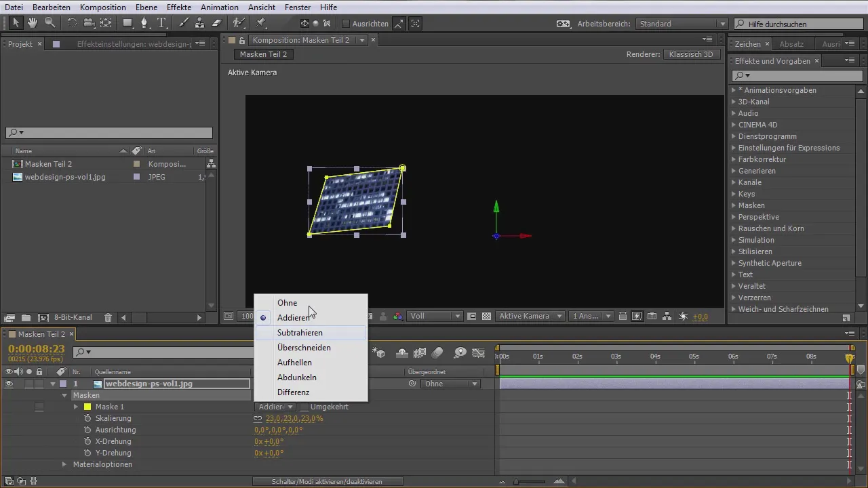Click Schalter/Modi aktivieren/deaktivieren button
Image resolution: width=868 pixels, height=488 pixels.
(327, 481)
